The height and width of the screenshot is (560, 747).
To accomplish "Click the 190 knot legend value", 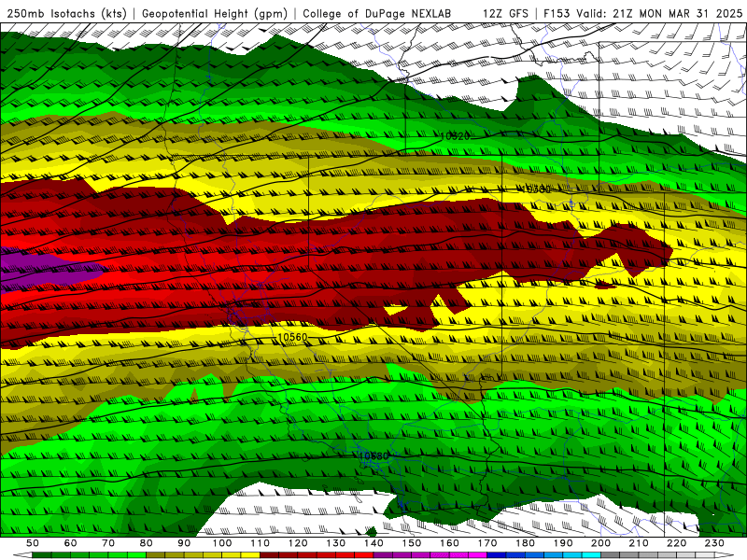I will coord(563,543).
